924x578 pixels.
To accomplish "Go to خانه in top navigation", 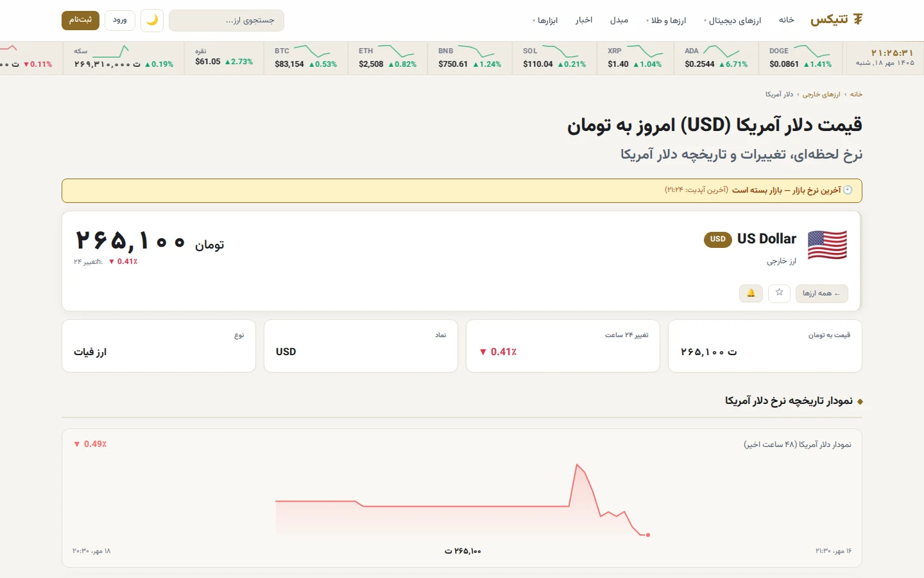I will click(787, 20).
